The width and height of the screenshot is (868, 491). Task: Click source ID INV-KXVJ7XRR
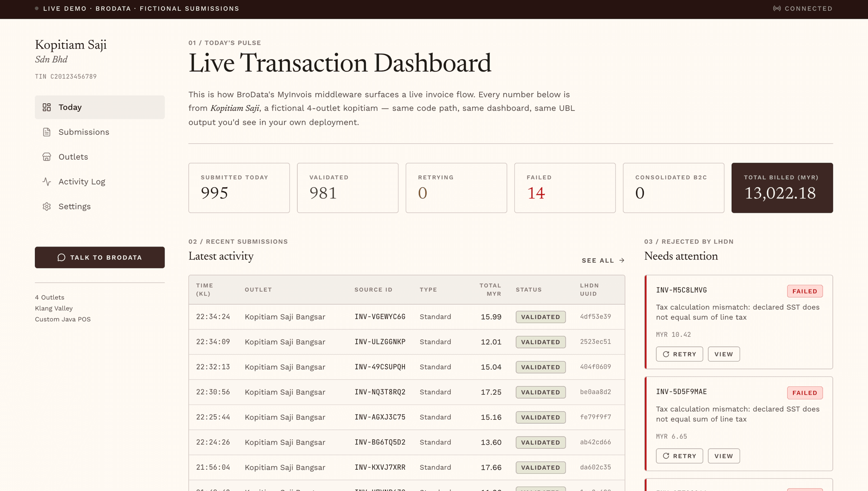380,468
